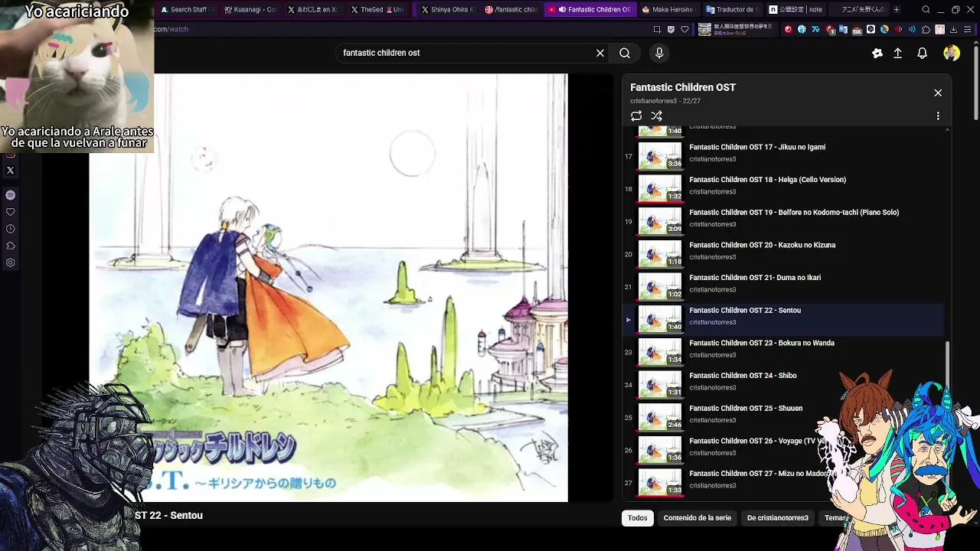Open sidebar settings gear
980x551 pixels.
[x=10, y=262]
